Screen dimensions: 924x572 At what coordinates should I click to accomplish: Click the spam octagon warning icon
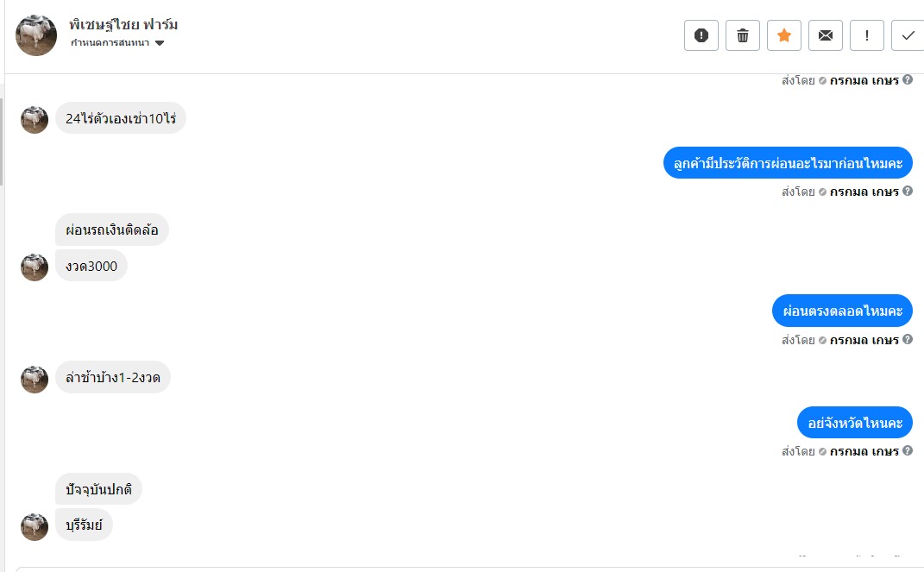[701, 35]
